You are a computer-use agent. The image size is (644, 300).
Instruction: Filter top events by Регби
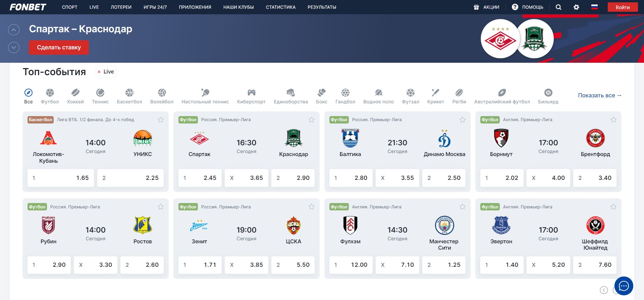[459, 96]
